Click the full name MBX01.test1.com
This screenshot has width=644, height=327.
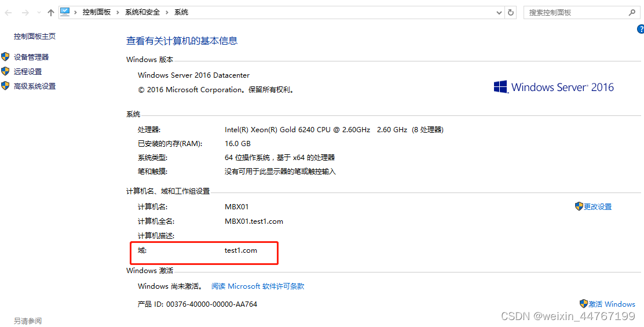coord(254,221)
